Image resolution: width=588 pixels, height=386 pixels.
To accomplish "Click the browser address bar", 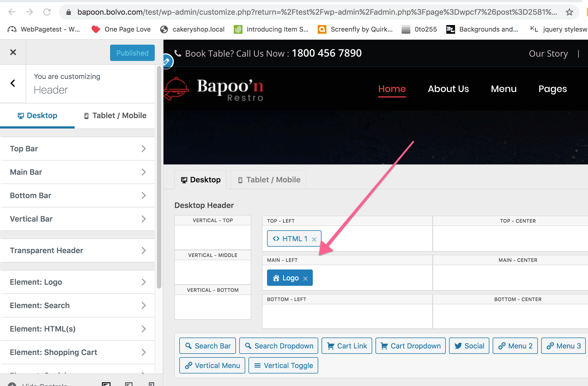I will click(316, 12).
